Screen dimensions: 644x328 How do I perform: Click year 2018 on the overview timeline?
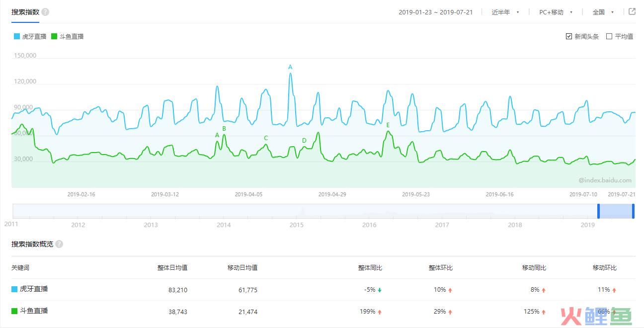[x=515, y=225]
